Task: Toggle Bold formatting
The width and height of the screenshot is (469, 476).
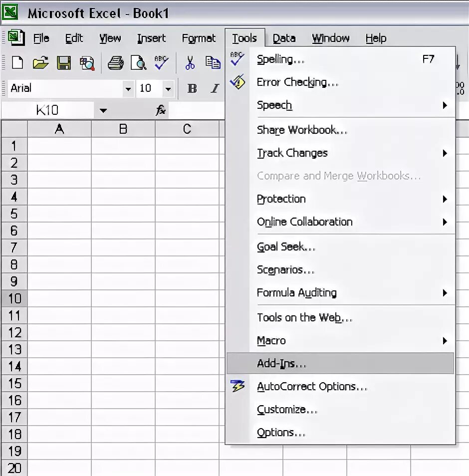Action: [192, 88]
